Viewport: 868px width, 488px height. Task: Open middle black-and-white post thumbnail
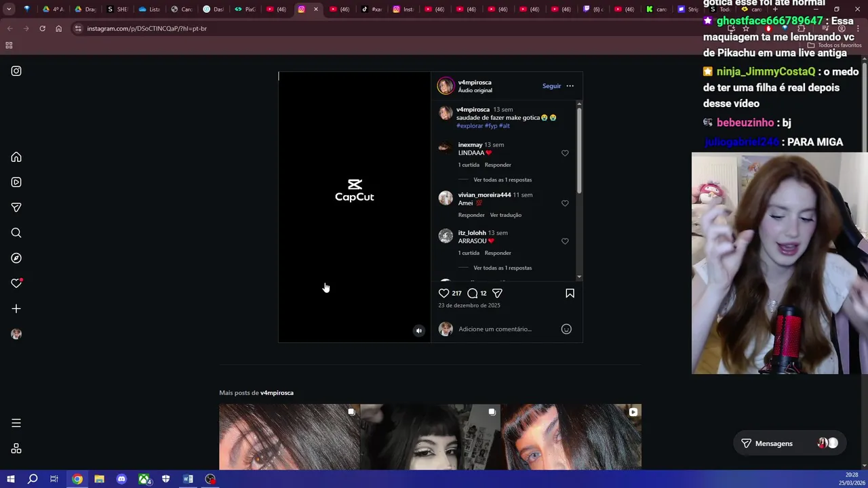tap(431, 436)
